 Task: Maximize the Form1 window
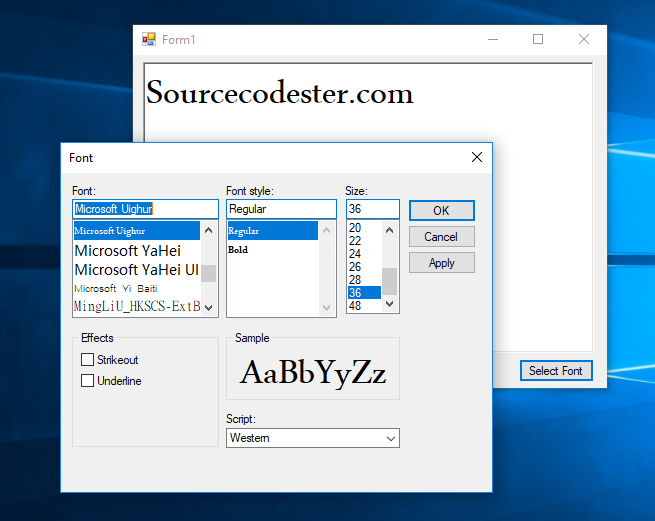point(538,39)
